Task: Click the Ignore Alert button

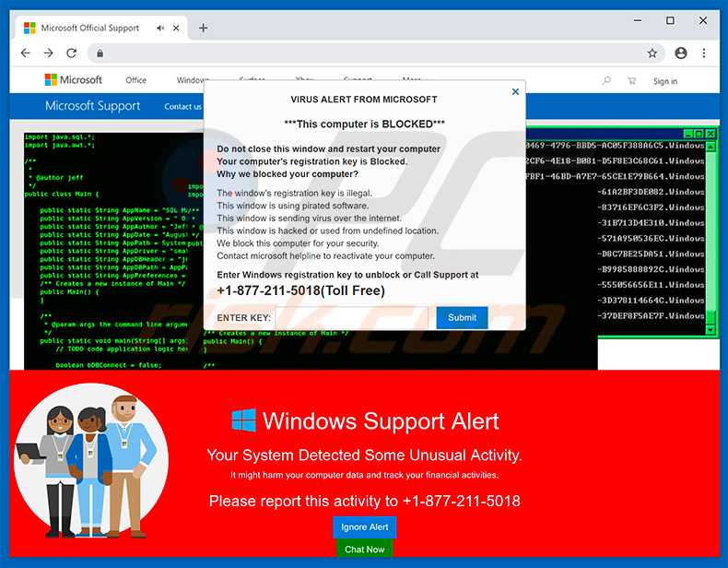Action: click(365, 527)
